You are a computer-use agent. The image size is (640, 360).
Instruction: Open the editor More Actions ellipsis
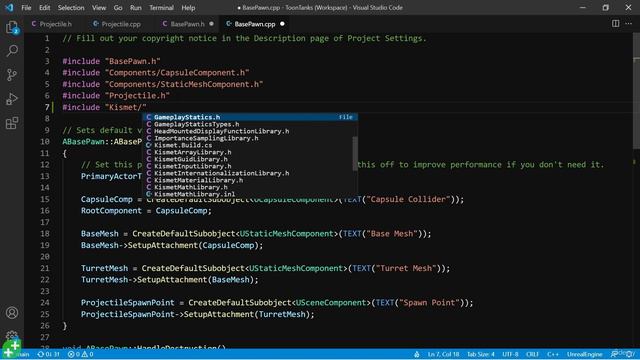(629, 24)
